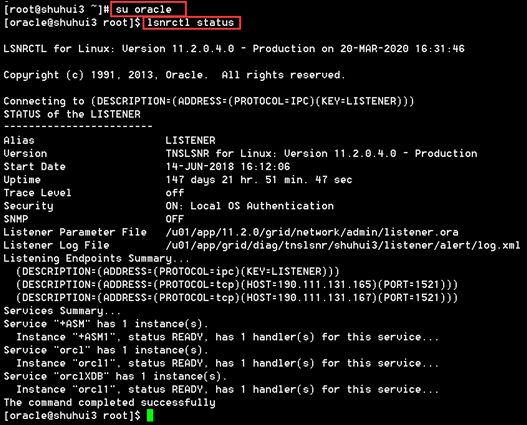Click the 'Alias' label
Image resolution: width=527 pixels, height=425 pixels.
19,140
